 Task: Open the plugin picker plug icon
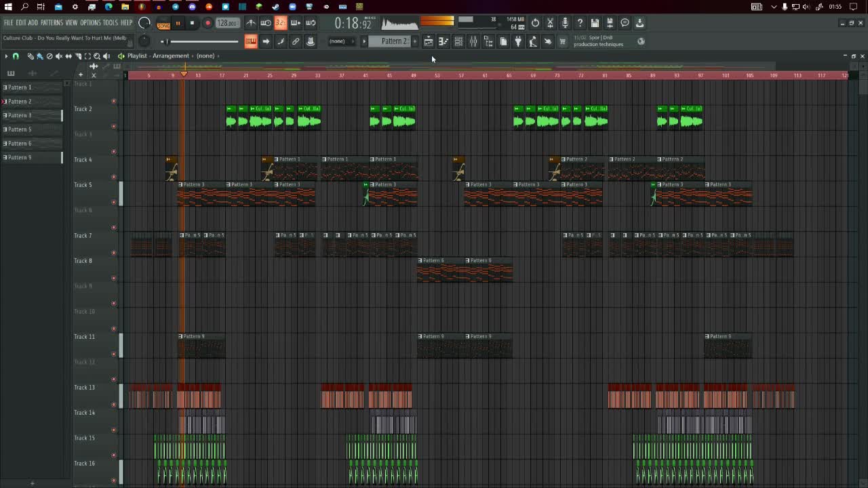click(x=518, y=41)
